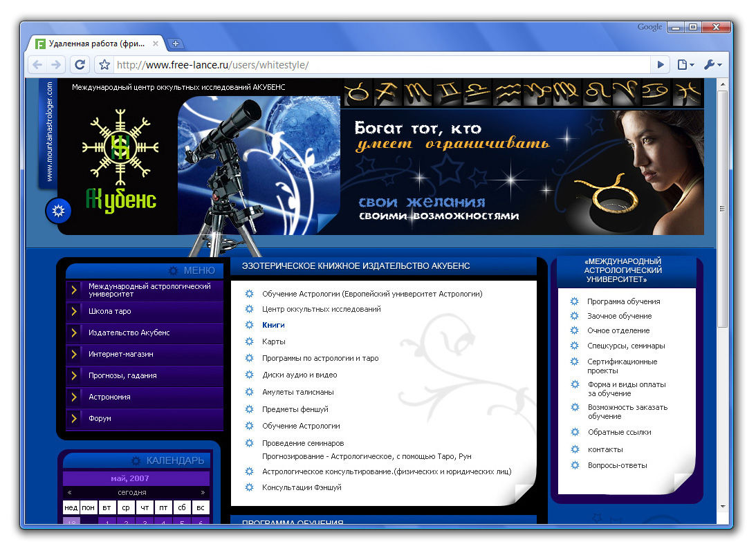Open Вопросы-ответы link

[x=617, y=465]
